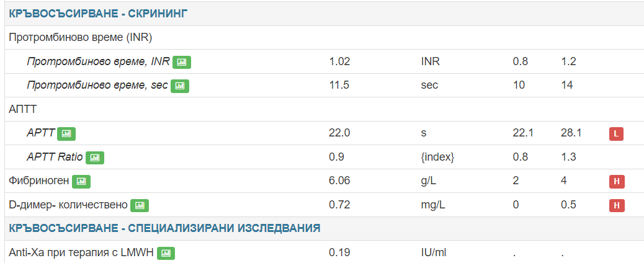Screen dimensions: 644x263
Task: Show history chart for APTT Ratio
Action: [x=94, y=158]
